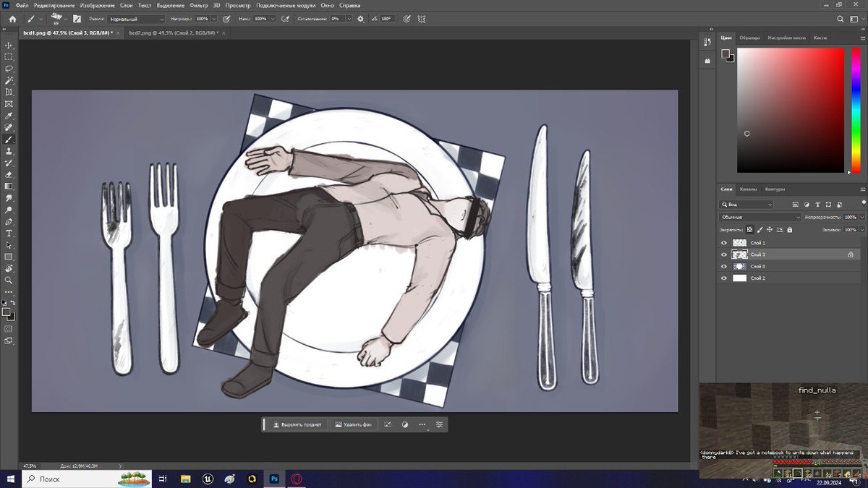The height and width of the screenshot is (488, 868).
Task: Switch to the Каналы tab
Action: [749, 189]
